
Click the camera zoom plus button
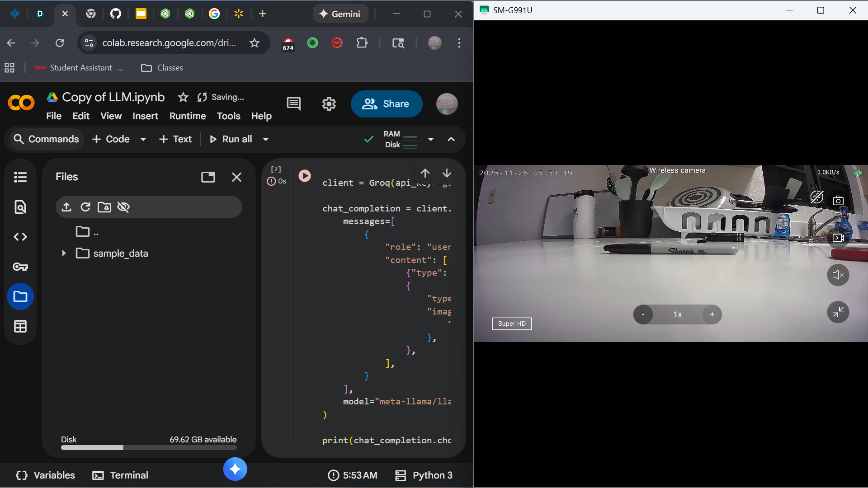pos(712,314)
